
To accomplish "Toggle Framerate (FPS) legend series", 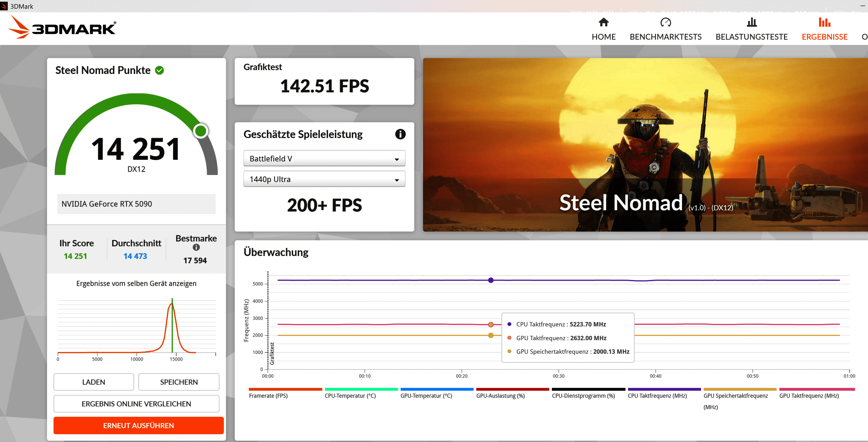I will 268,396.
